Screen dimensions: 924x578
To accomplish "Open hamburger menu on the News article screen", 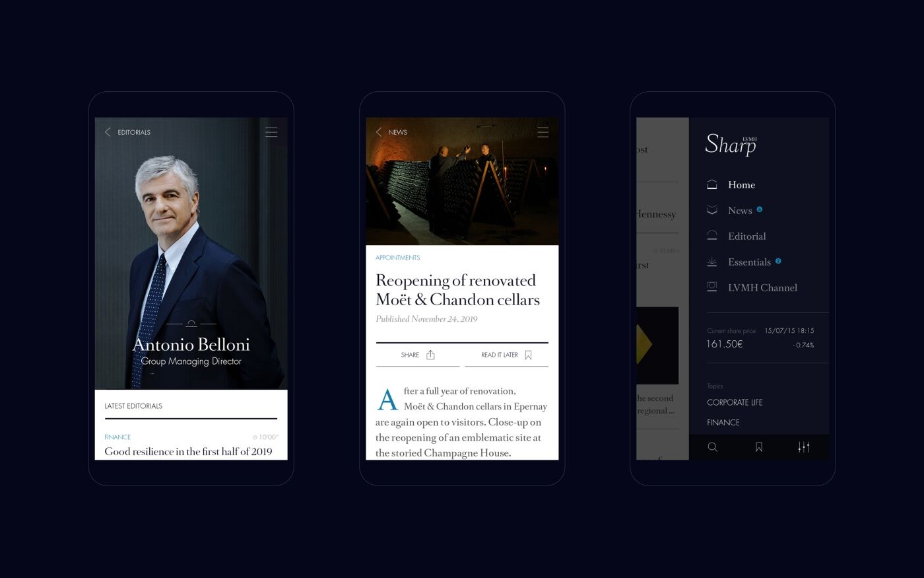I will pos(543,132).
